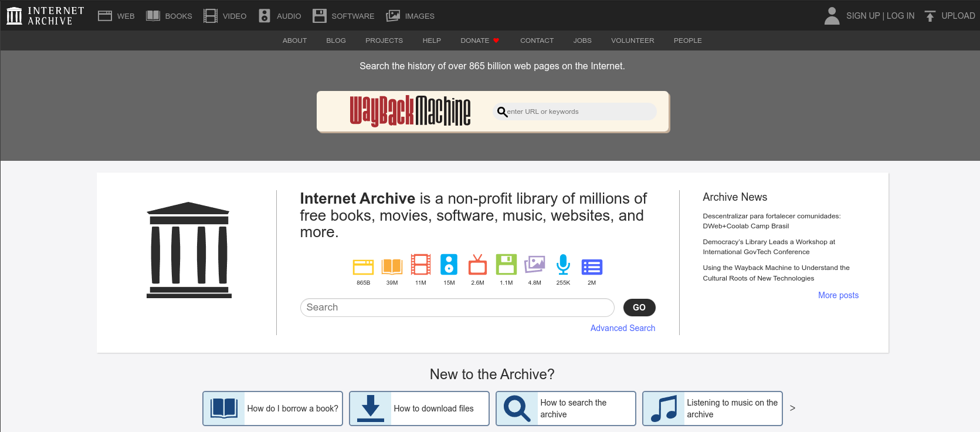Click the user avatar icon
Screen dimensions: 980x432
[x=832, y=16]
